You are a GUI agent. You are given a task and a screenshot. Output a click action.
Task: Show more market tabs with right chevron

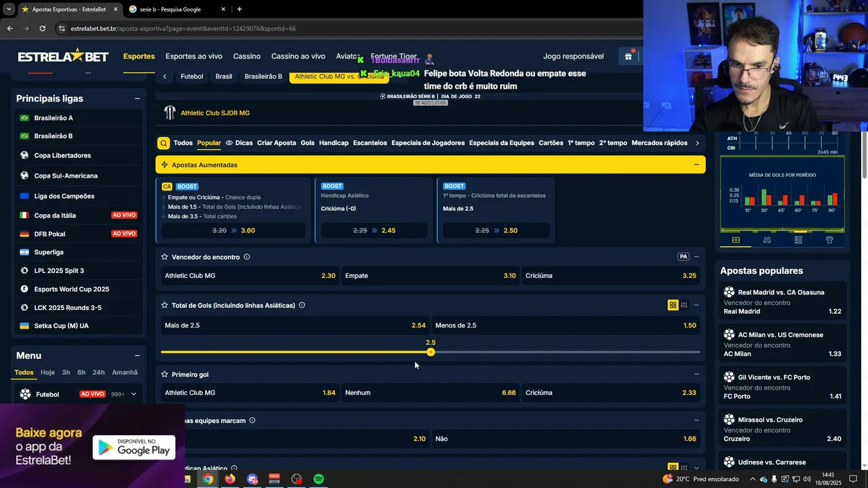[x=696, y=143]
